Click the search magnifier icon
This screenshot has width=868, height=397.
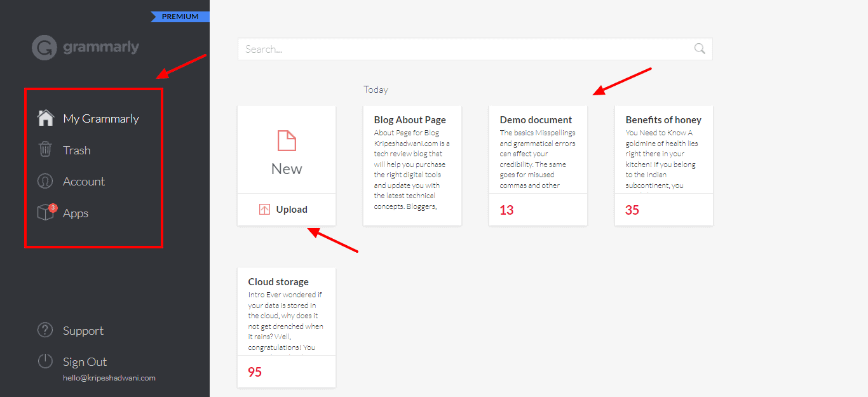click(700, 49)
